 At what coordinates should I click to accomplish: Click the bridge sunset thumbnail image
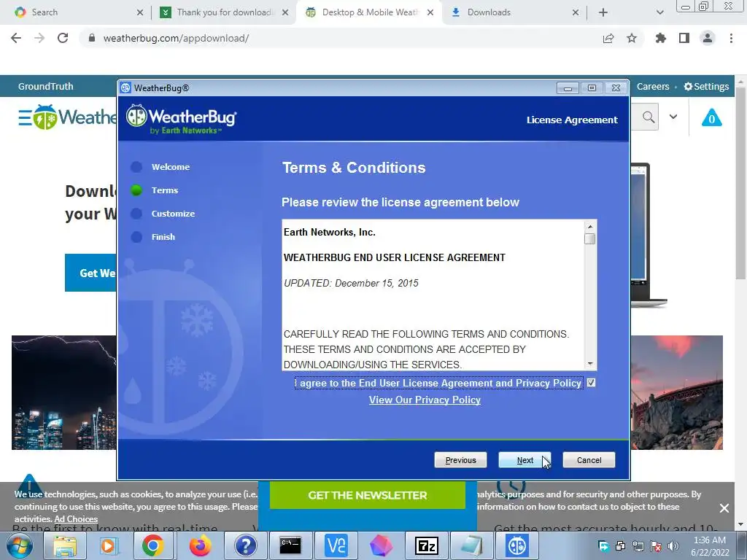tap(677, 392)
